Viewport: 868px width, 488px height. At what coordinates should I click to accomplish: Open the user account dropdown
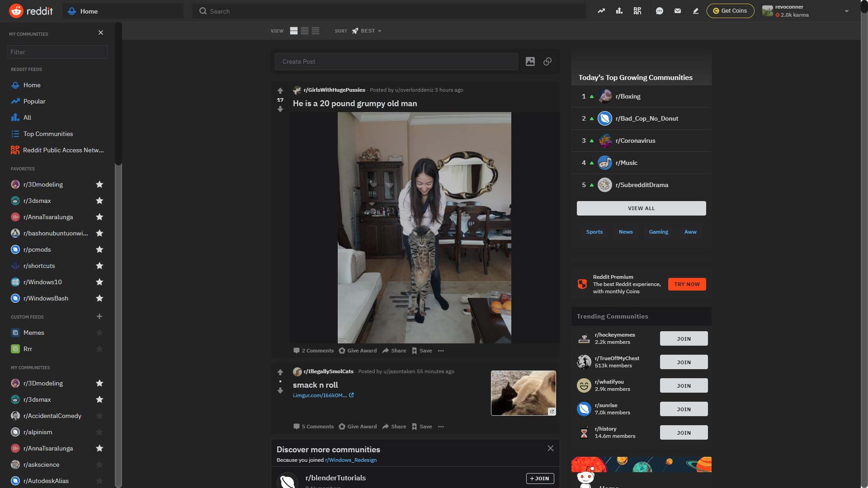point(847,11)
